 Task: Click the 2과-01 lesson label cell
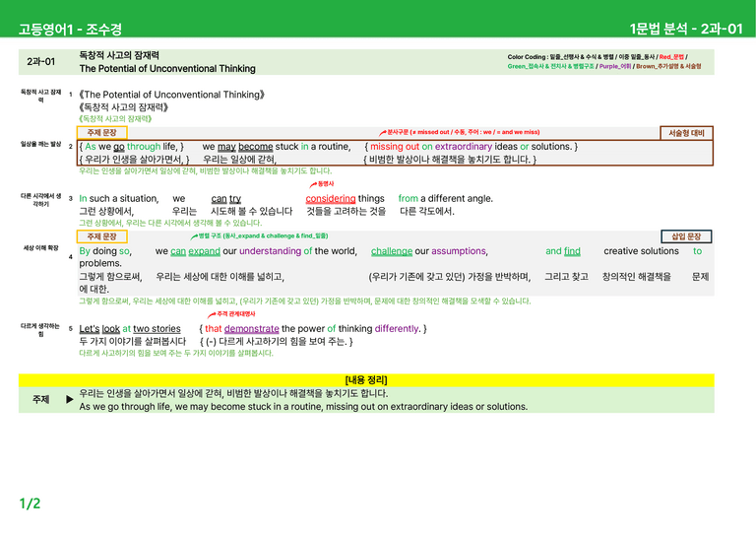pyautogui.click(x=41, y=62)
